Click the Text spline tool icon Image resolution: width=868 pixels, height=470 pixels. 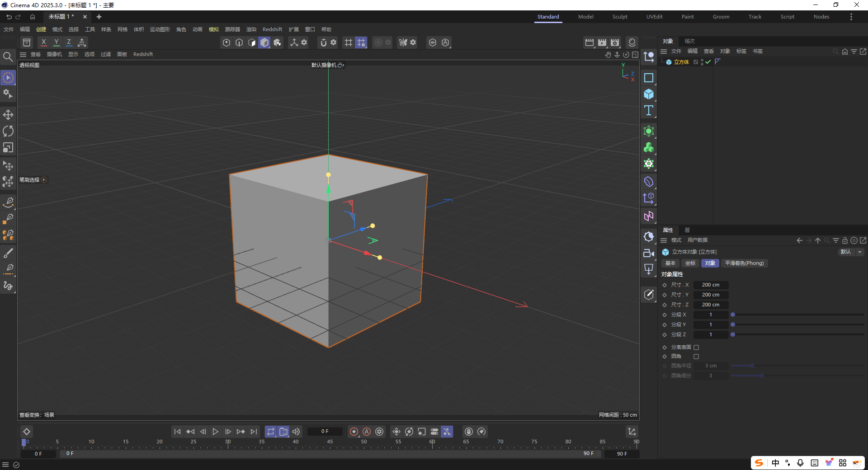(649, 111)
